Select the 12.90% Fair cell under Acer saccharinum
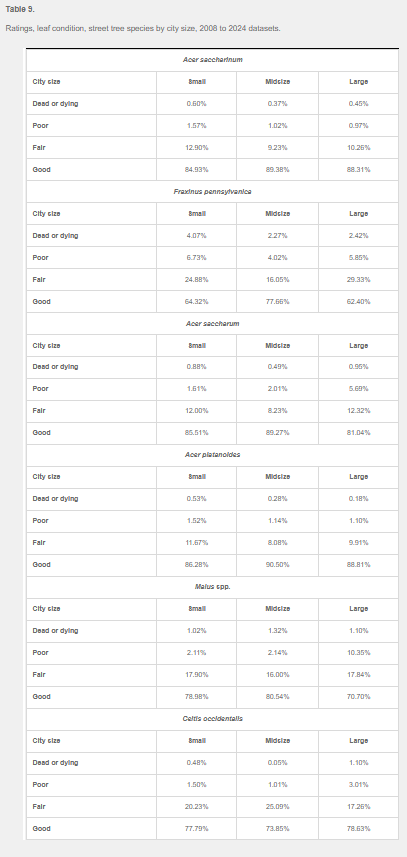Image resolution: width=407 pixels, height=857 pixels. click(197, 148)
